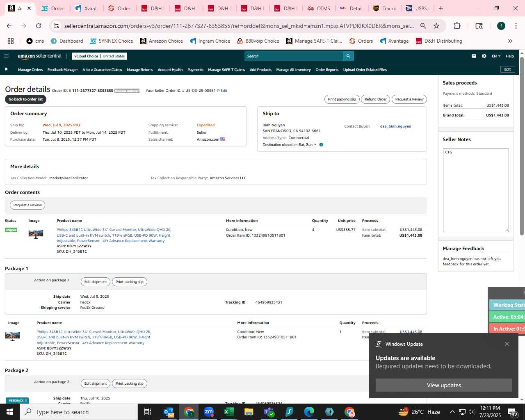This screenshot has height=420, width=525.
Task: Open vCloud Choice account switcher
Action: 99,56
